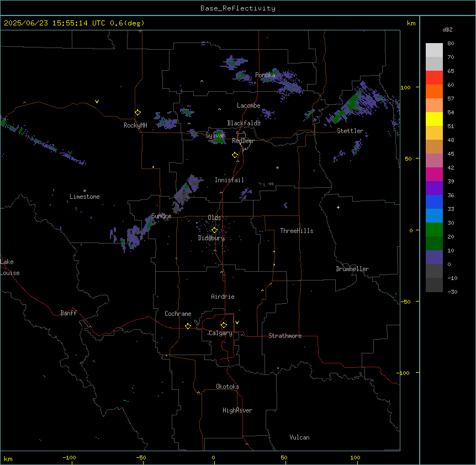Screen dimensions: 476x465
Task: Select the dark gray -30 to -10 swatch
Action: point(434,285)
